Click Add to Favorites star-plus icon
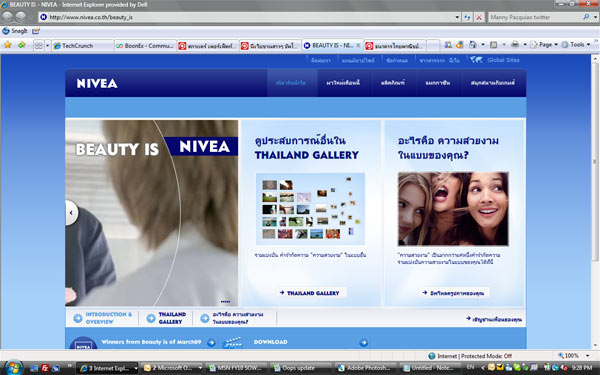The image size is (600, 375). [22, 45]
